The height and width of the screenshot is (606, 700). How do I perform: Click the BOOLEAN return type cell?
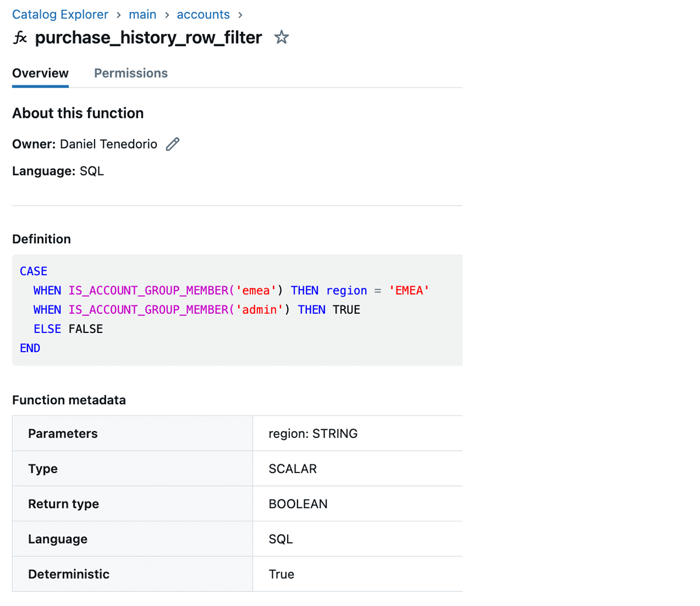(x=297, y=504)
